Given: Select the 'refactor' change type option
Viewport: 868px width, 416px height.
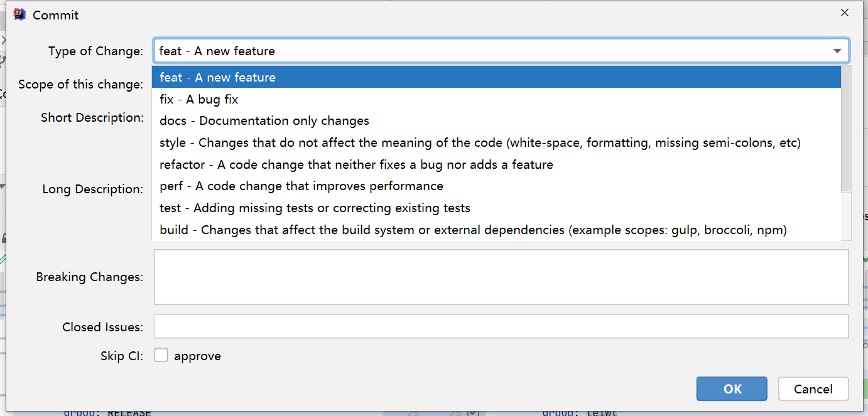Looking at the screenshot, I should click(x=356, y=164).
